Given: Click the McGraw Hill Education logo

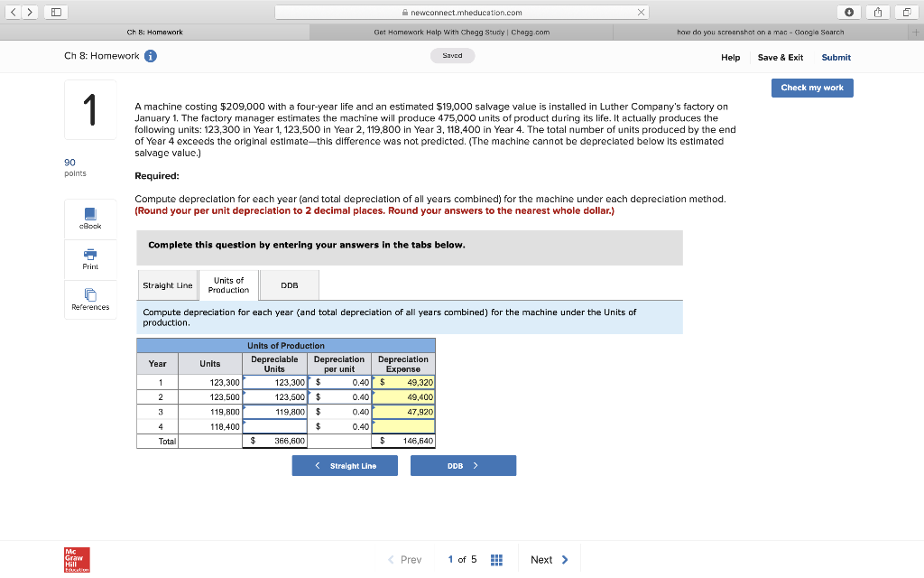Looking at the screenshot, I should [x=77, y=559].
